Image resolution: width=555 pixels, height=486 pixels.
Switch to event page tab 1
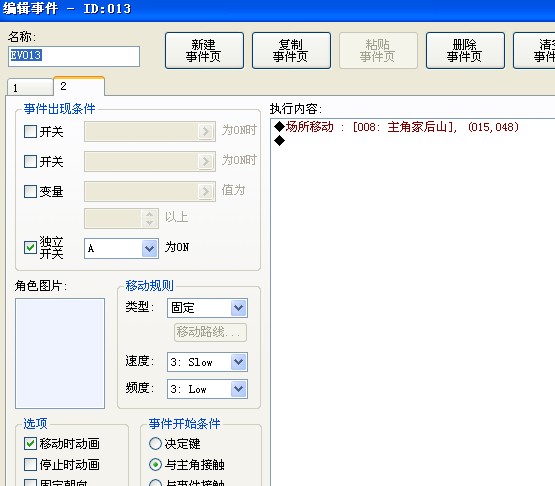[30, 87]
